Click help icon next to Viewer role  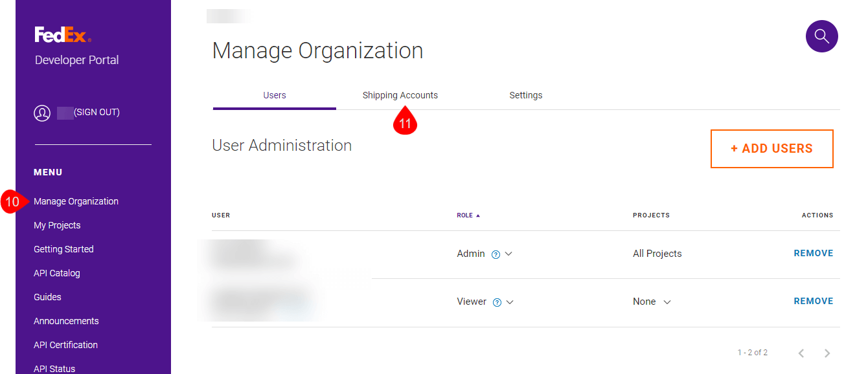pyautogui.click(x=497, y=302)
